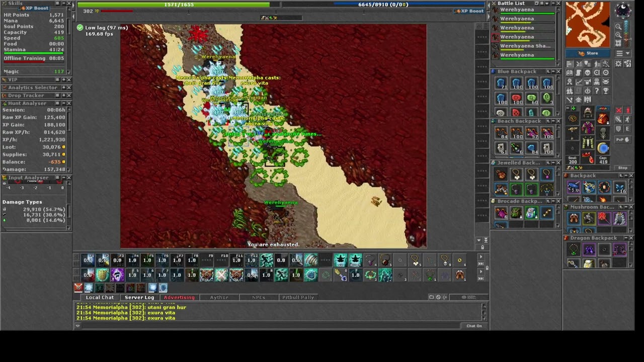Image resolution: width=644 pixels, height=362 pixels.
Task: Select item with count 71 in Blue Backpack
Action: coord(501,83)
